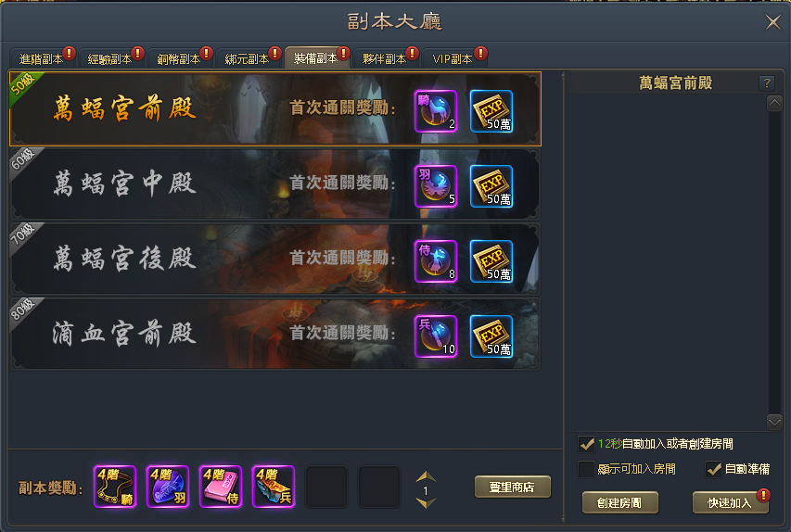Enable the 顯示可加入房間 checkbox

pyautogui.click(x=586, y=469)
